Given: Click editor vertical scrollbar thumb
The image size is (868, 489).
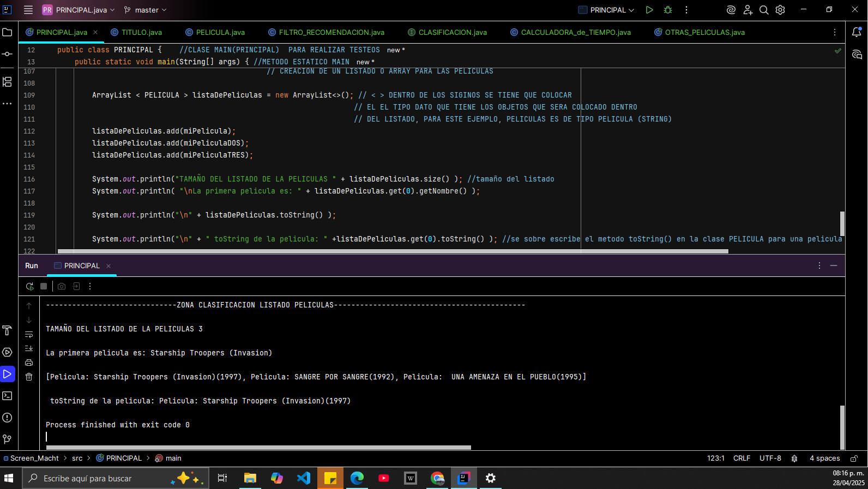Looking at the screenshot, I should point(842,224).
